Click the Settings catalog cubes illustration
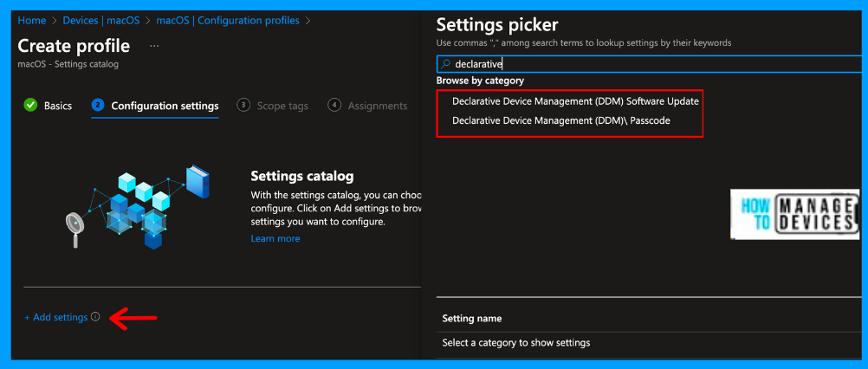 [137, 206]
